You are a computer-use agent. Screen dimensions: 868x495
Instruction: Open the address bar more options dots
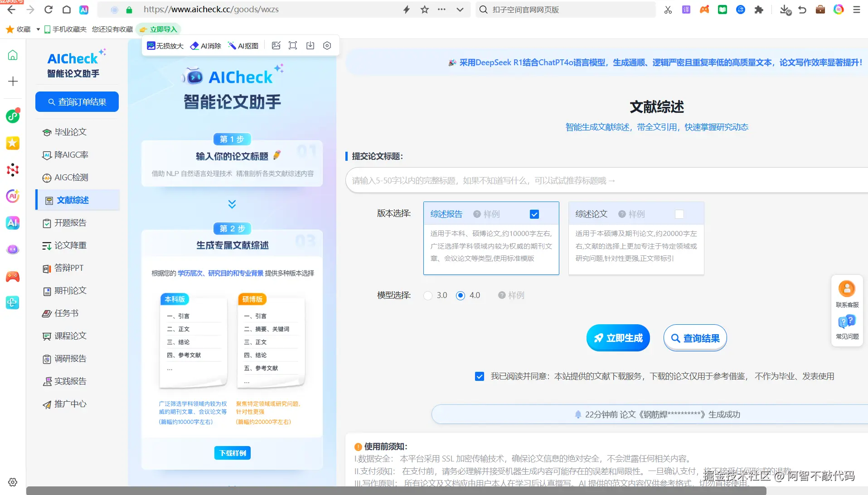(441, 10)
